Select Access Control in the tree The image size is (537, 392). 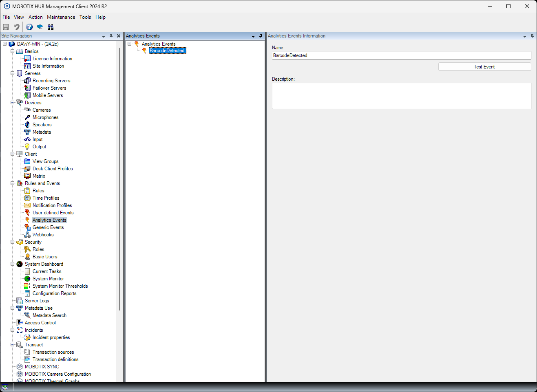(x=40, y=323)
